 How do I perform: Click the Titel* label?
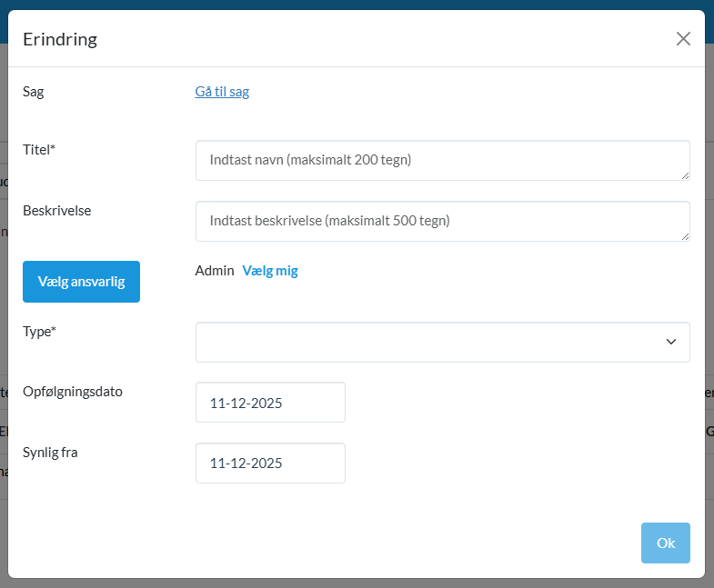pos(39,150)
